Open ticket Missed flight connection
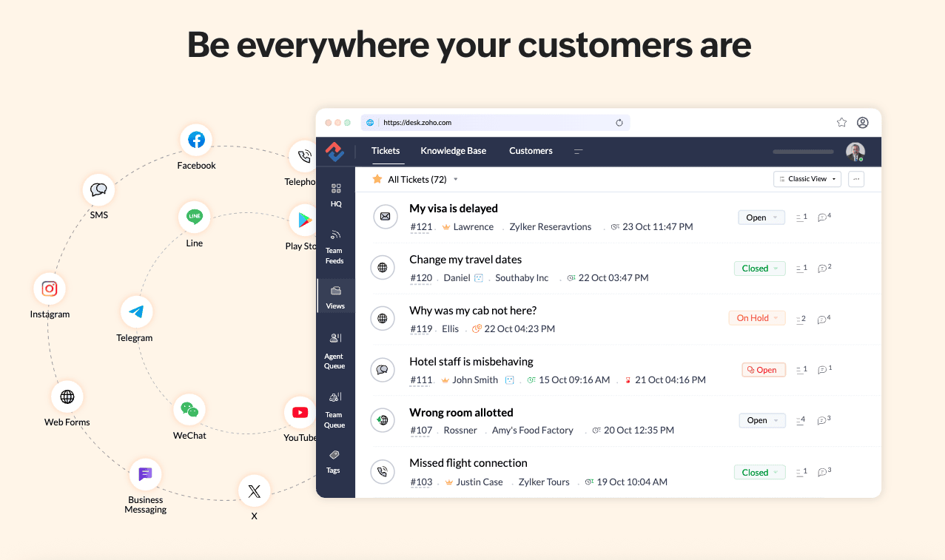The image size is (945, 560). point(468,463)
